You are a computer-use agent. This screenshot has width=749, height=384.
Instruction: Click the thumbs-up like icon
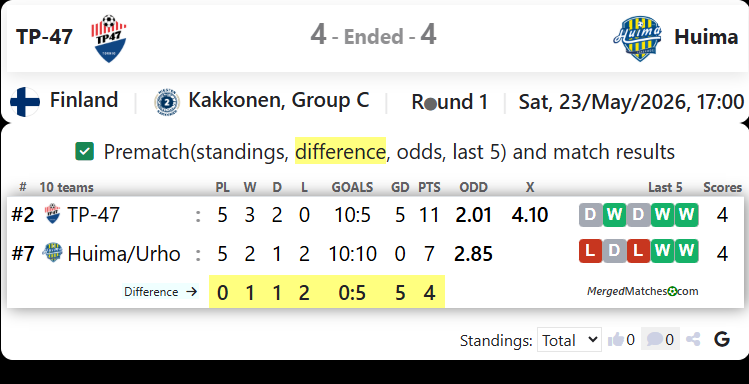click(x=616, y=340)
